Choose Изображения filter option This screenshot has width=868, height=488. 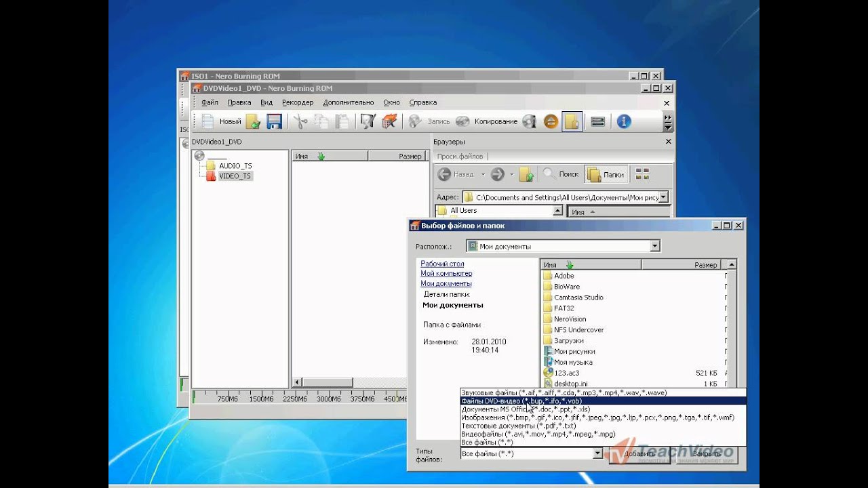click(603, 418)
